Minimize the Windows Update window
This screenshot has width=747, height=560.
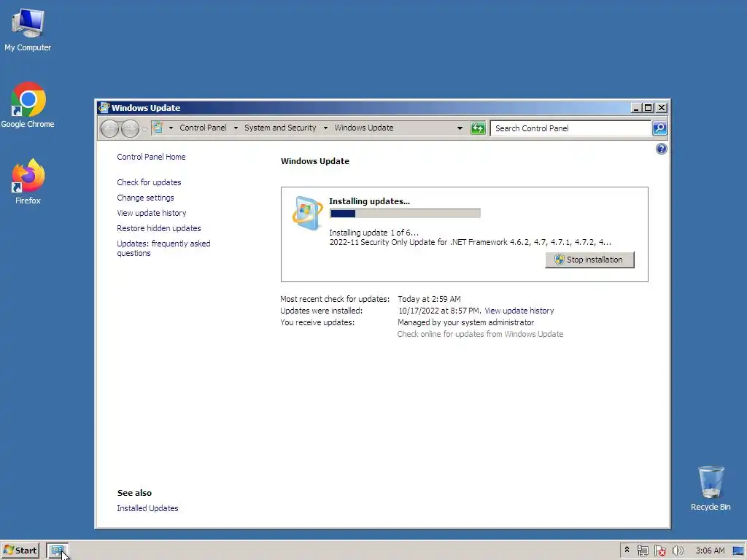pos(635,108)
